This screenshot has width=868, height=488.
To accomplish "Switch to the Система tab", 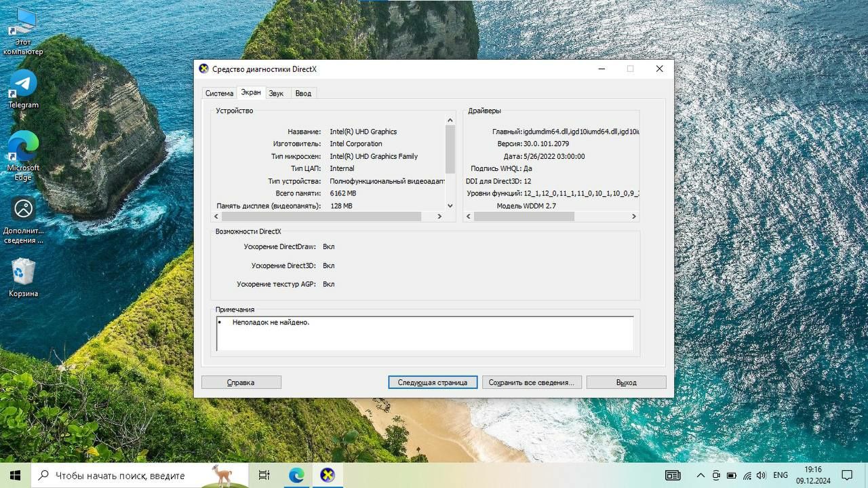I will pyautogui.click(x=219, y=93).
